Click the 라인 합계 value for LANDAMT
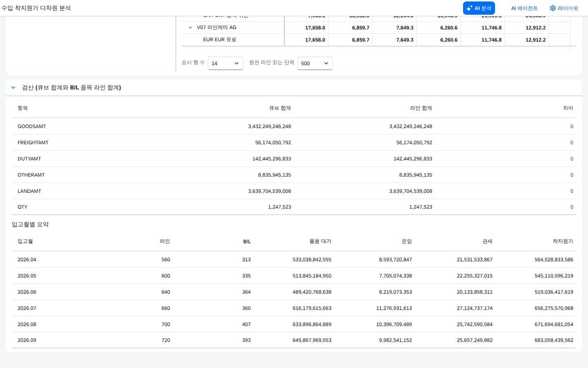 tap(411, 191)
